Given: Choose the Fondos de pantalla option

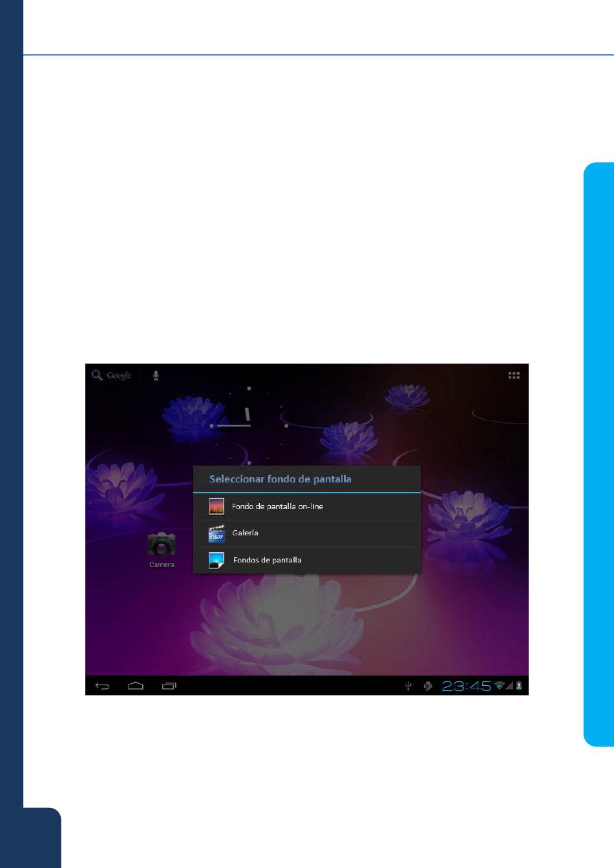Looking at the screenshot, I should [307, 560].
